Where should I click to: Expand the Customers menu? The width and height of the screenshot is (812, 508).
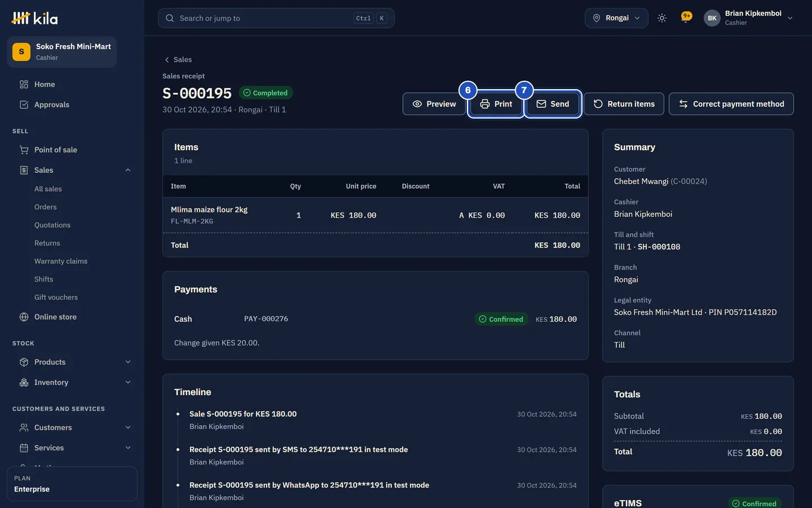pyautogui.click(x=128, y=427)
